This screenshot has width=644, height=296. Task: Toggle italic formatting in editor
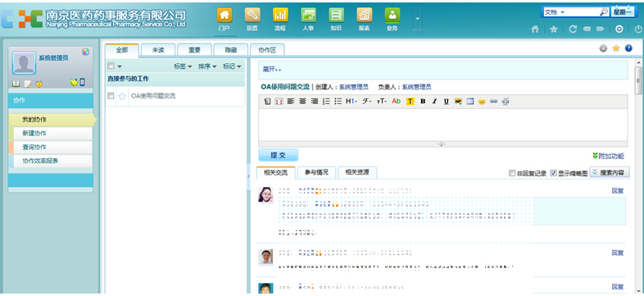(x=434, y=101)
